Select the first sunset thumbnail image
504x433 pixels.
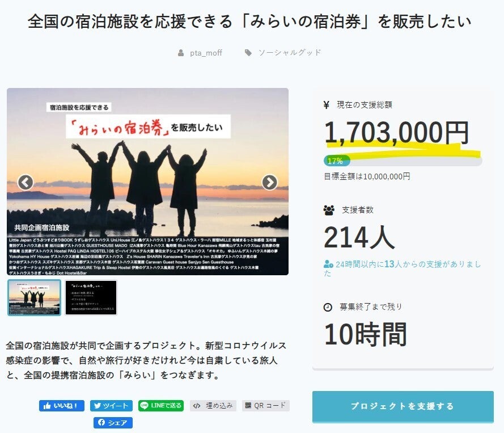[34, 297]
